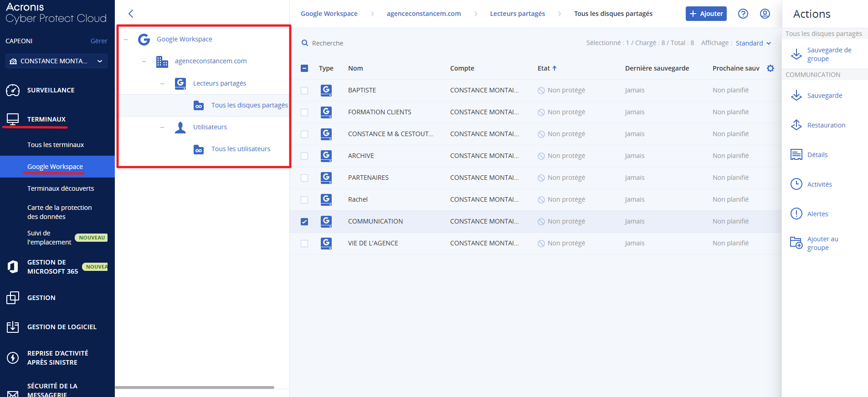
Task: Click the Ajouter au groupe folder icon
Action: (796, 243)
